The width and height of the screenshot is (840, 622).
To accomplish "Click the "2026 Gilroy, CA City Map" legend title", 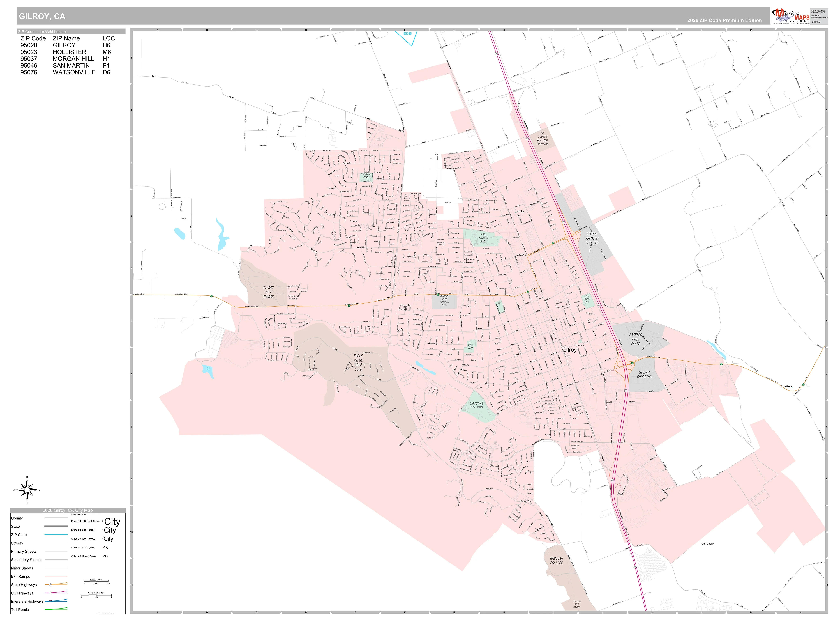I will [68, 511].
